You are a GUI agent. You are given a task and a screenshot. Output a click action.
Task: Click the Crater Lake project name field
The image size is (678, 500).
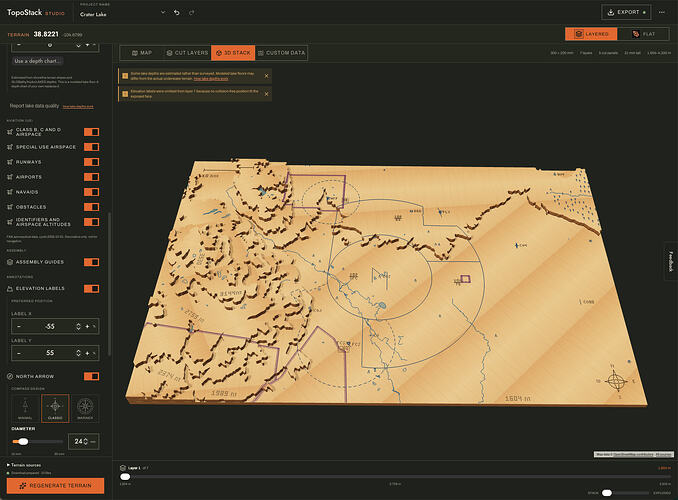point(119,14)
